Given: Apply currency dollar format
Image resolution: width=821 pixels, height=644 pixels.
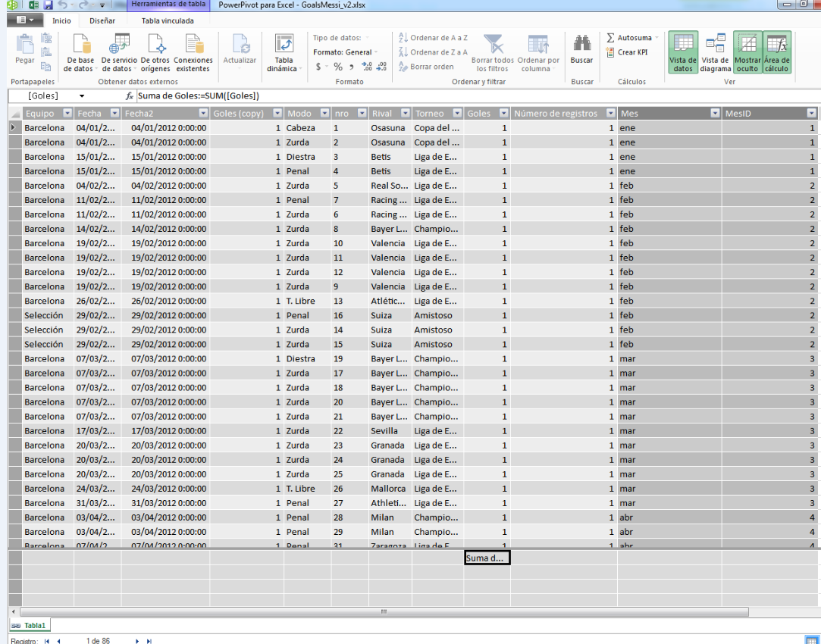Looking at the screenshot, I should (x=318, y=67).
